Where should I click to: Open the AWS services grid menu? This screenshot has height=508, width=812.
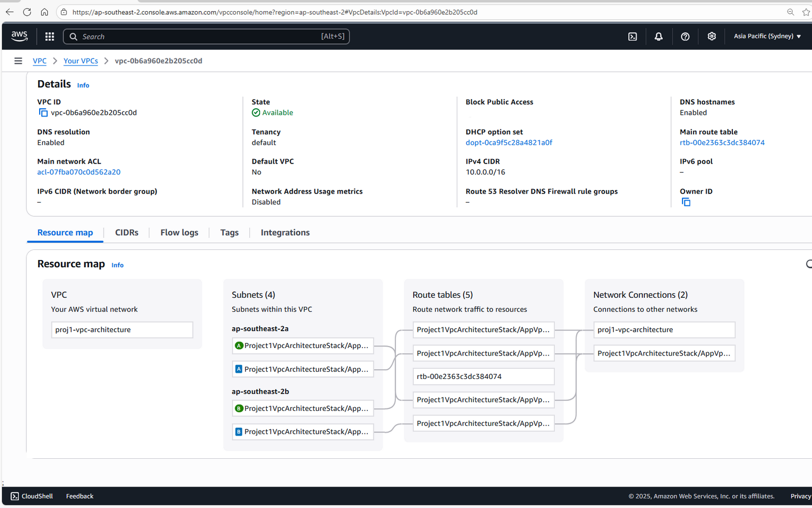click(x=49, y=37)
